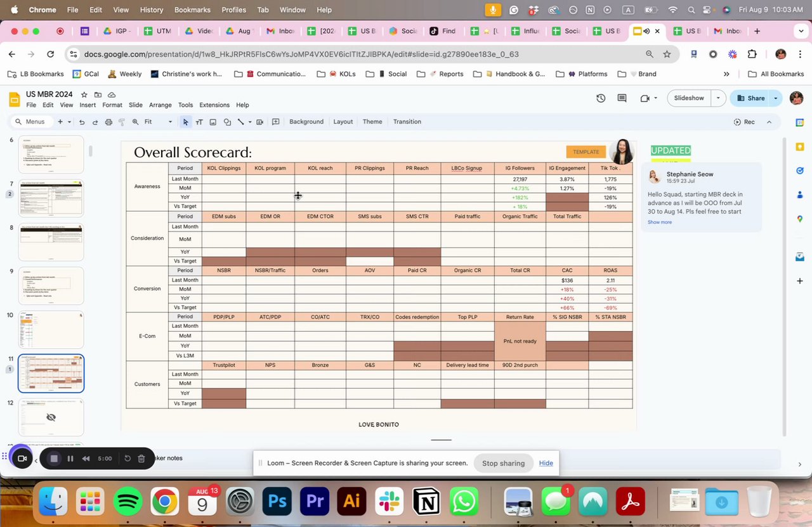The width and height of the screenshot is (812, 527).
Task: Click the Zoom magnifier tool
Action: [x=135, y=122]
